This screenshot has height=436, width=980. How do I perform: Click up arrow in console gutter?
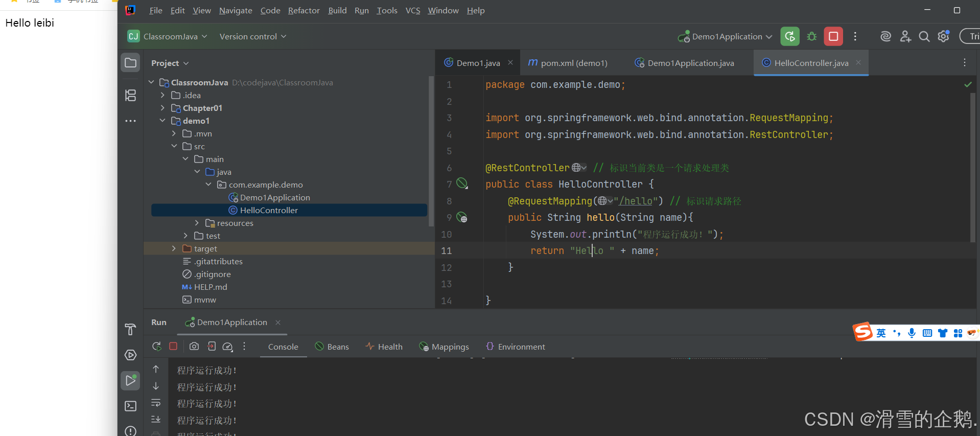156,369
